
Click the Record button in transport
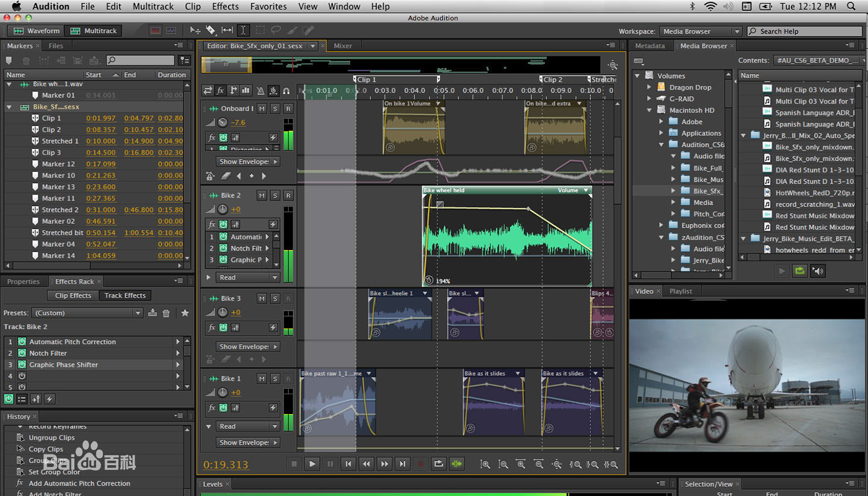click(x=421, y=464)
